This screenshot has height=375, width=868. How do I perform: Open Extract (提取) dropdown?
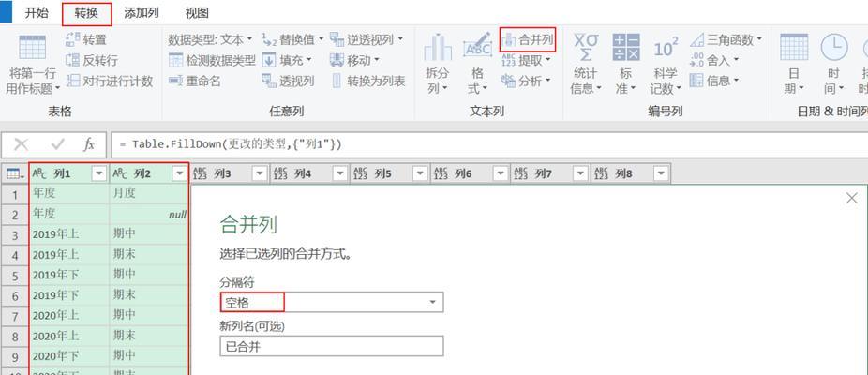[x=526, y=60]
